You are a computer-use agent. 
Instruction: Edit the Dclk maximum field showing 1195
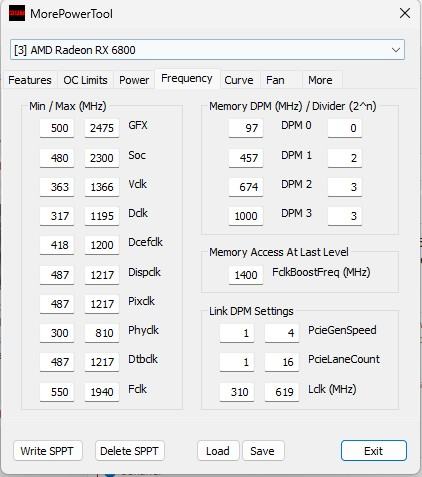pos(102,216)
